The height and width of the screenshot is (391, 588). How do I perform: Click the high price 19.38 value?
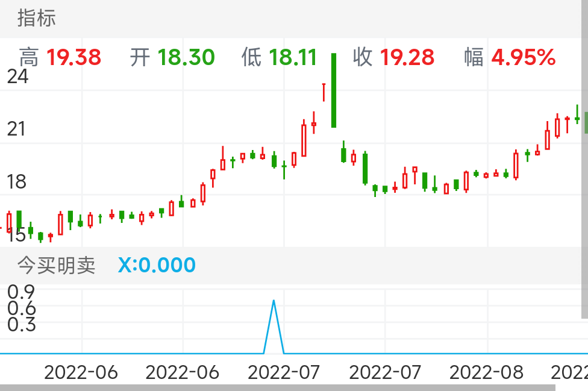click(74, 57)
